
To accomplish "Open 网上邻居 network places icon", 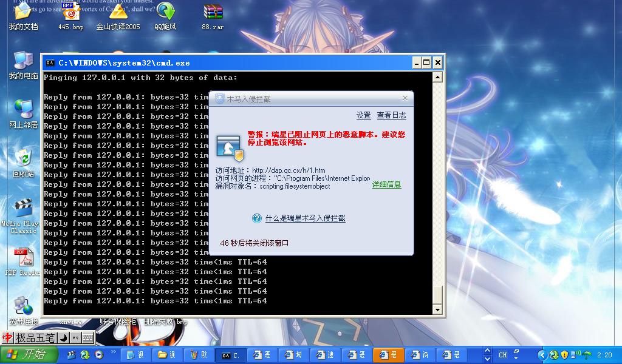I will [23, 114].
